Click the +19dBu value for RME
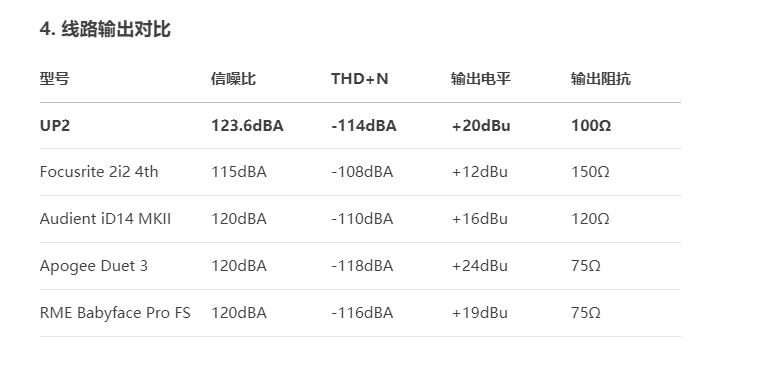 click(479, 313)
